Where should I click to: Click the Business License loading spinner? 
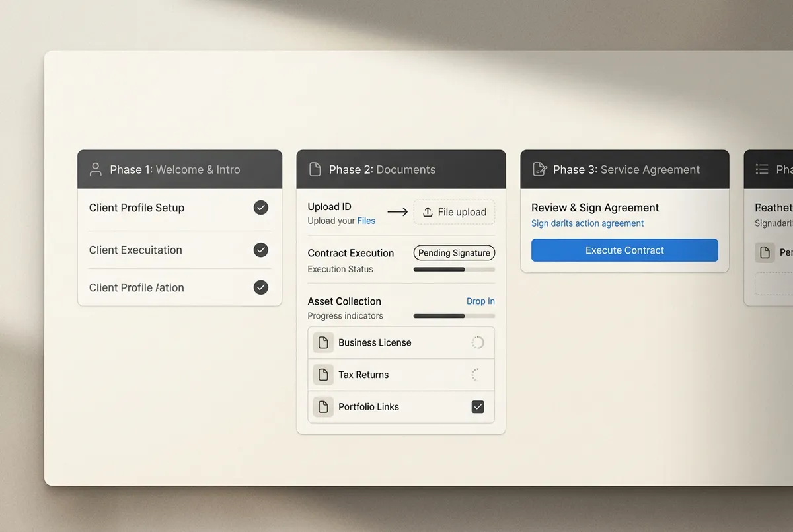478,342
